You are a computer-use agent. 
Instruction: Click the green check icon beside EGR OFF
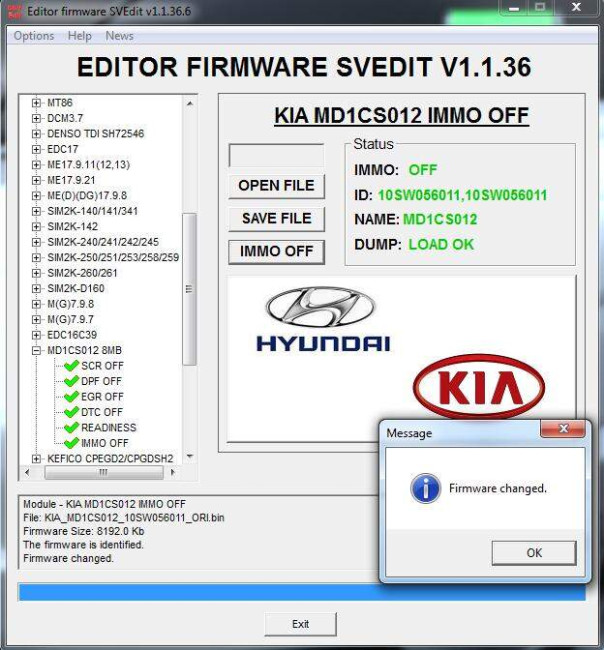click(x=71, y=396)
